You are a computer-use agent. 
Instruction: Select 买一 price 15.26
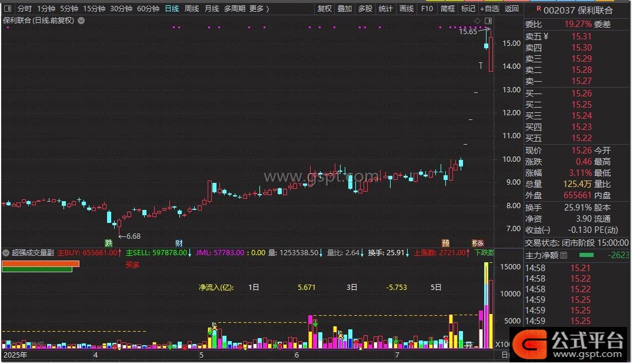pyautogui.click(x=581, y=93)
